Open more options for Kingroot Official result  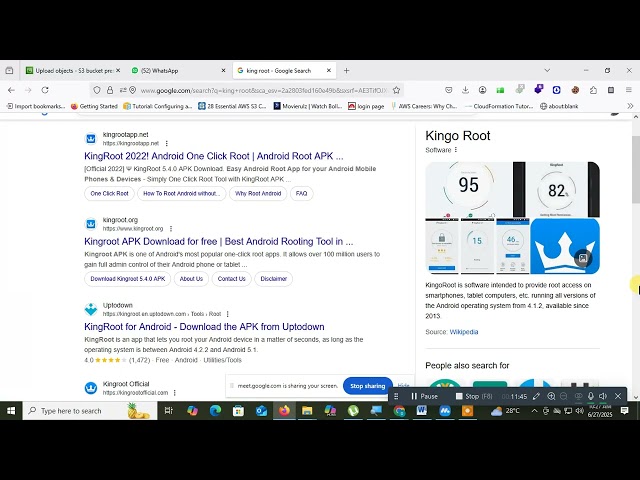tap(175, 393)
